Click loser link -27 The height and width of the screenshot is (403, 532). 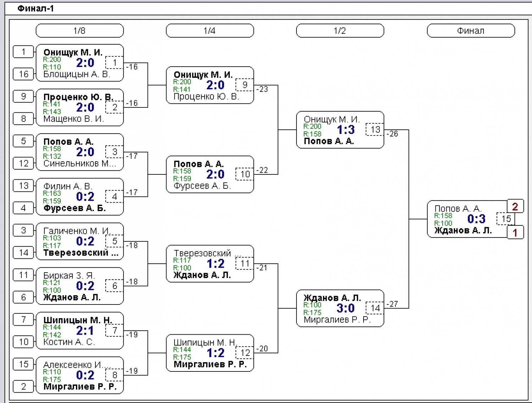pos(392,304)
